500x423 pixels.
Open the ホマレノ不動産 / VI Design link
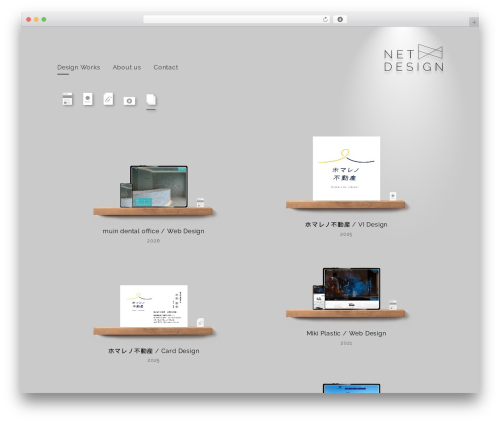pos(346,225)
